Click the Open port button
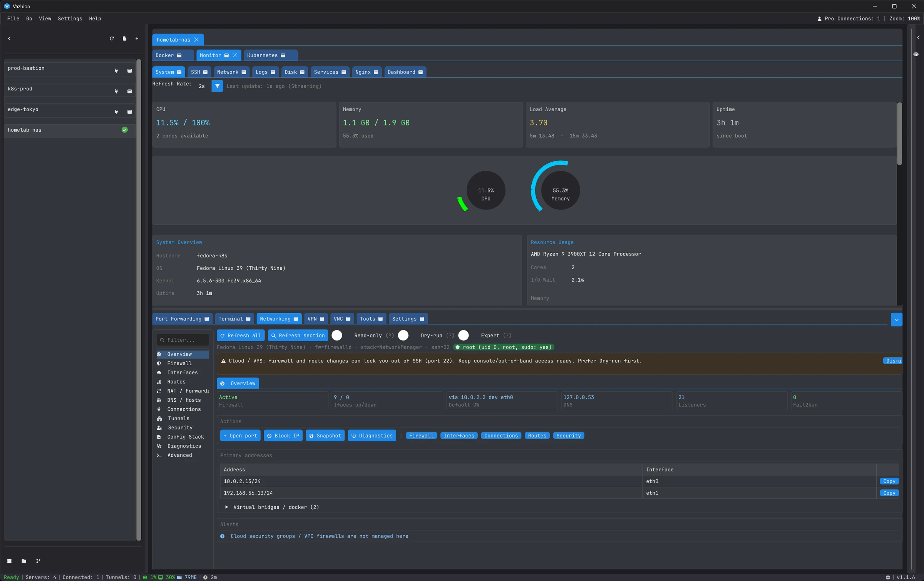Image resolution: width=924 pixels, height=581 pixels. click(x=240, y=436)
